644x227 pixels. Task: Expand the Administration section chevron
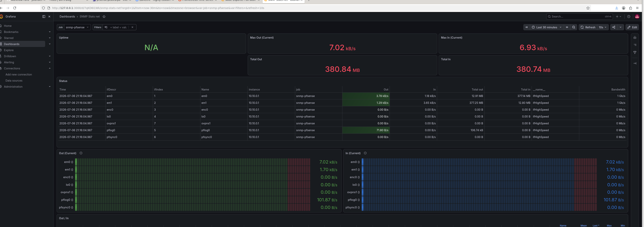pyautogui.click(x=50, y=87)
